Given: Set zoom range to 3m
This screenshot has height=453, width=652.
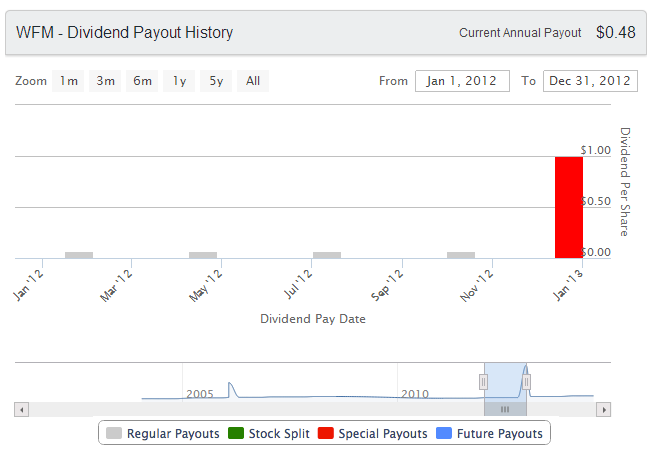Looking at the screenshot, I should [x=105, y=81].
